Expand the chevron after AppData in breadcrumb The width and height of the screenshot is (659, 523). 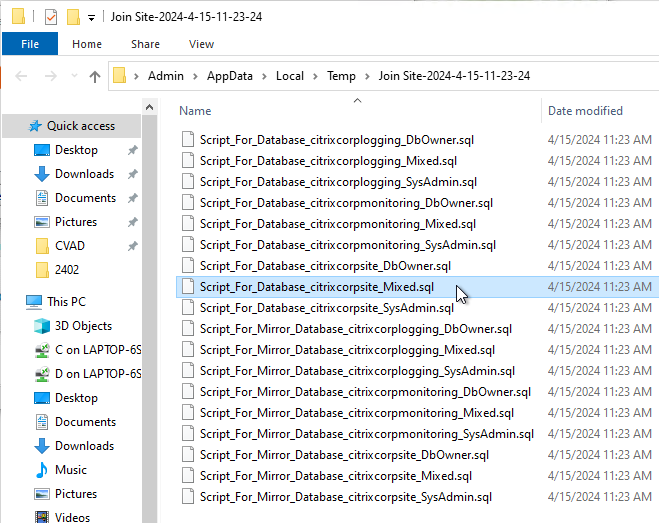point(264,76)
